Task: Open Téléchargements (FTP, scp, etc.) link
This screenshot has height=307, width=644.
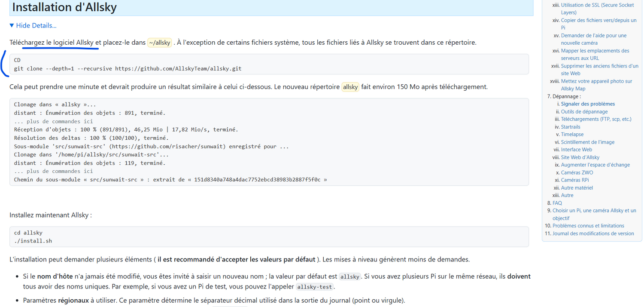Action: tap(596, 119)
